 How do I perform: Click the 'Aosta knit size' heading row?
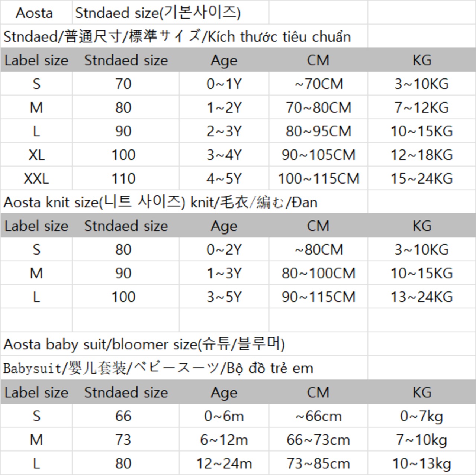pyautogui.click(x=160, y=203)
